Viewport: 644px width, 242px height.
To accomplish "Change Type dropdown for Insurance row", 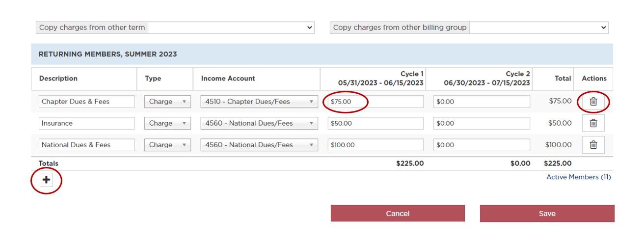I will (x=167, y=123).
